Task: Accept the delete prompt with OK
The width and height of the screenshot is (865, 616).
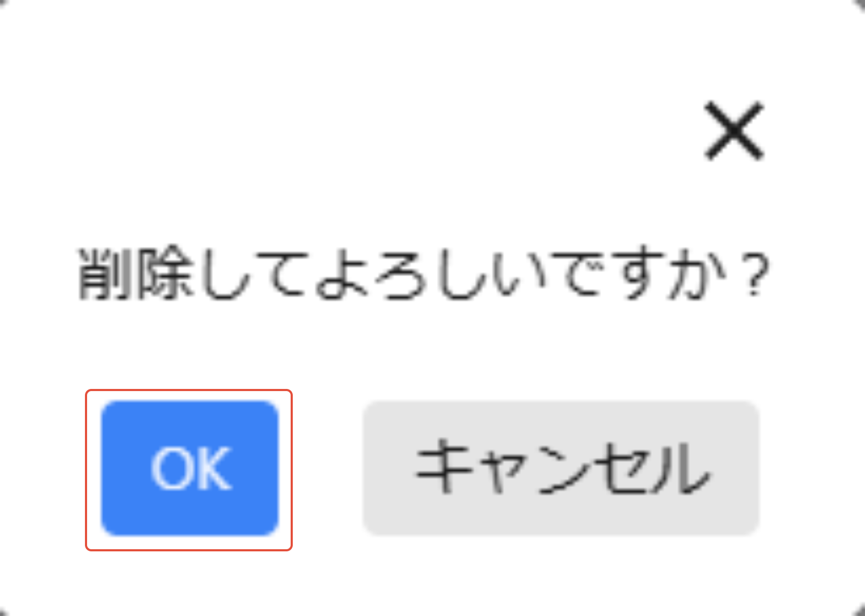Action: 190,469
